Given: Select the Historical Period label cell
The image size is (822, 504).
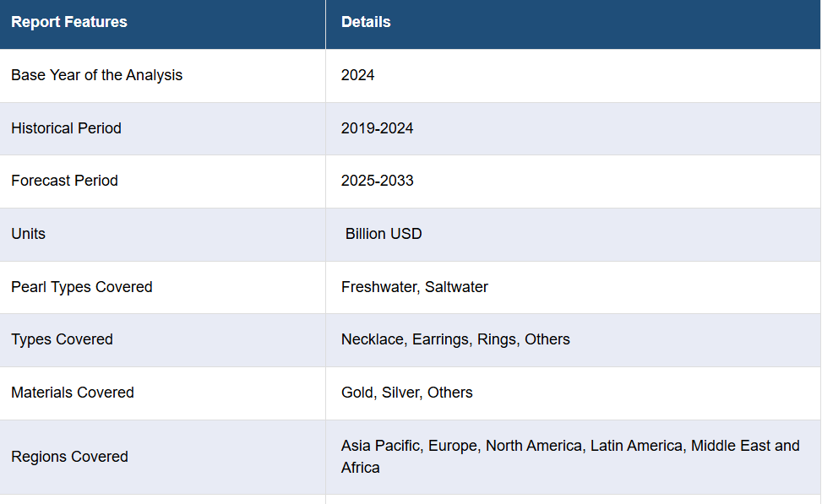Looking at the screenshot, I should tap(66, 128).
